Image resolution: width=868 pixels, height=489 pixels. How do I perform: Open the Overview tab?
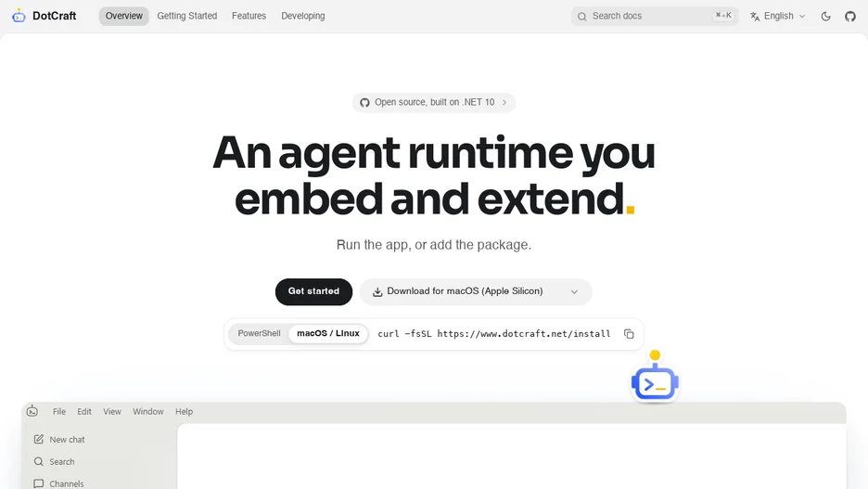coord(124,16)
